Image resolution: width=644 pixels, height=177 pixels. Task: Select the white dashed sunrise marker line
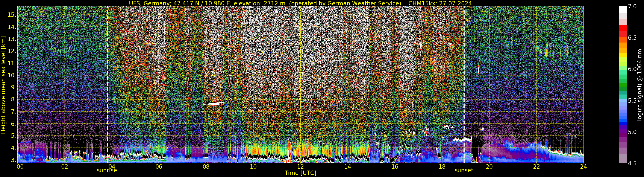coord(107,85)
